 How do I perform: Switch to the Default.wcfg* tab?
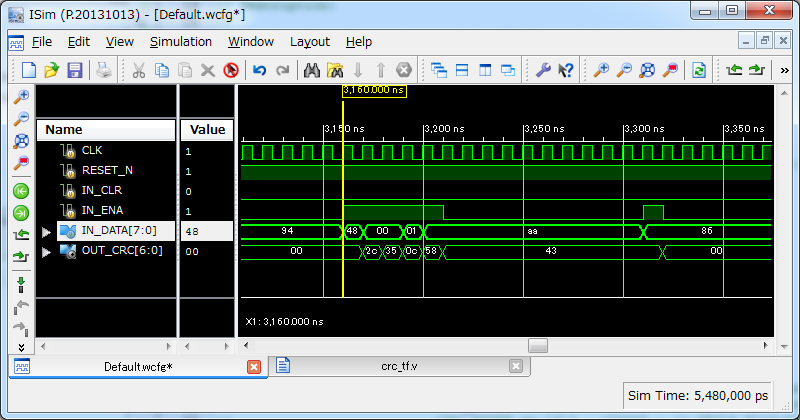pos(138,367)
